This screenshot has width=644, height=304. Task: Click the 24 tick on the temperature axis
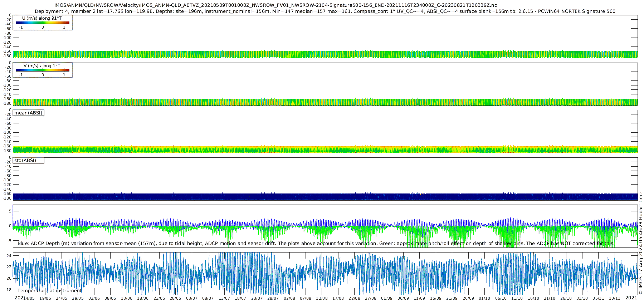(9, 256)
